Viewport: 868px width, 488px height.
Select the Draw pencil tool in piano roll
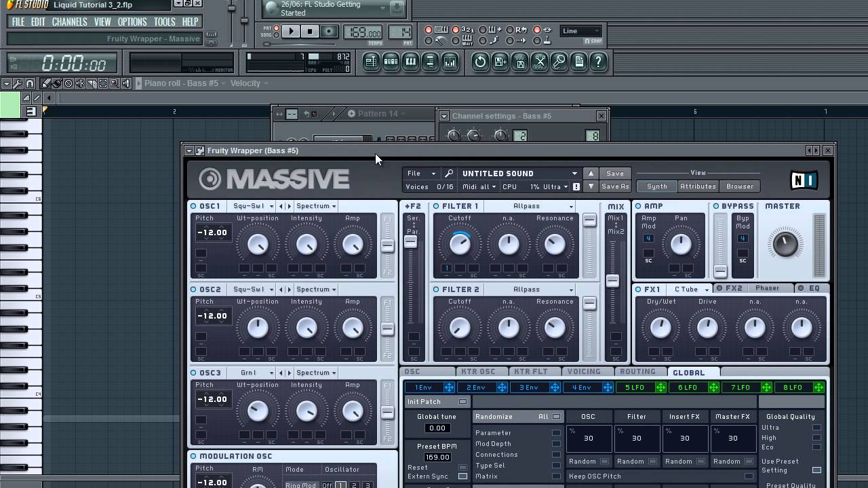[45, 83]
